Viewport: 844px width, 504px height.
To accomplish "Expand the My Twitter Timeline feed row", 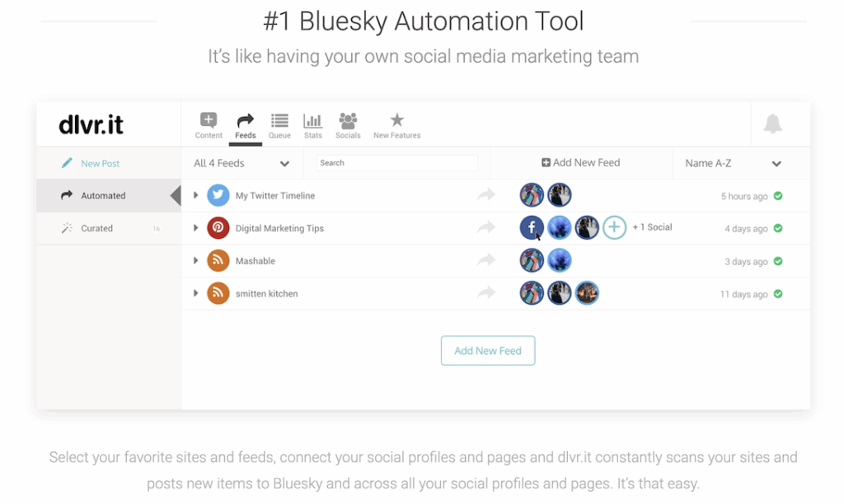I will 196,195.
